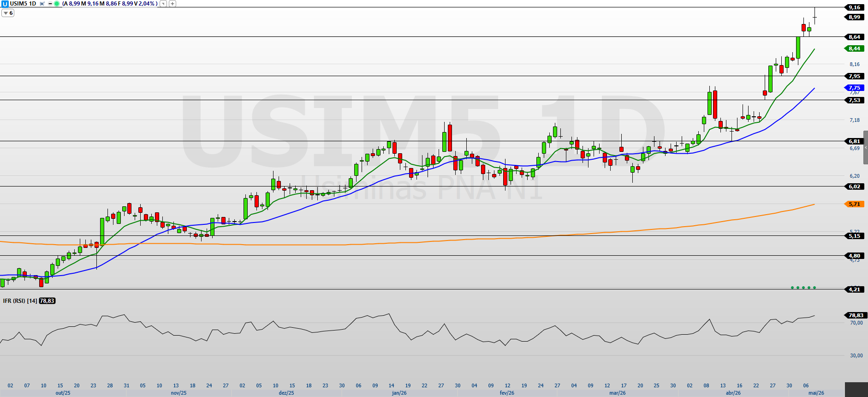Select the 4,21 support line price tag
This screenshot has width=868, height=397.
[855, 289]
